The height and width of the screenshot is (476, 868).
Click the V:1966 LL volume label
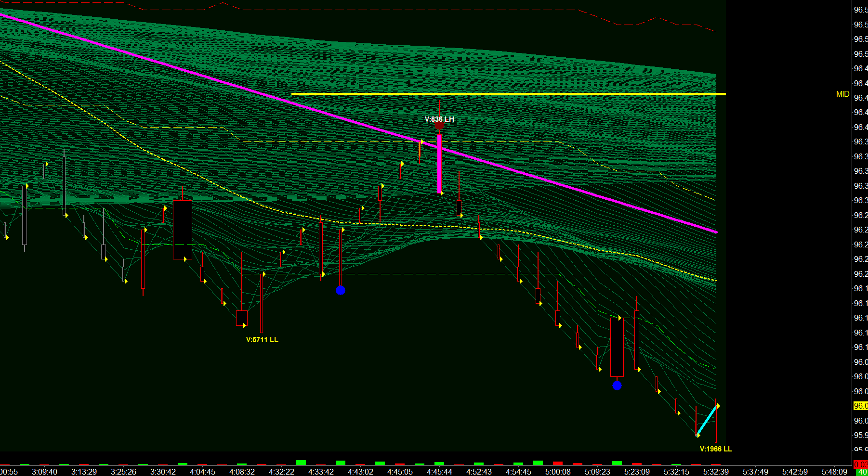[716, 449]
